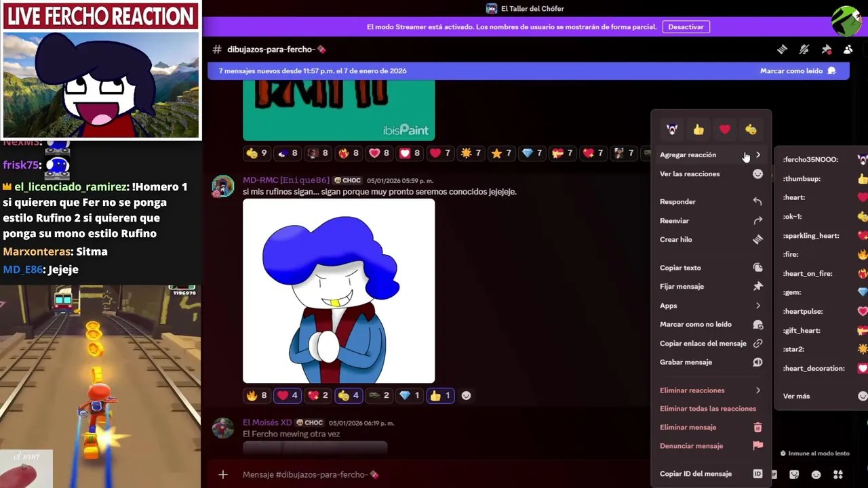Add reaction smiley beside thumbs-up 1 reaction
Viewport: 868px width, 488px height.
tap(466, 395)
